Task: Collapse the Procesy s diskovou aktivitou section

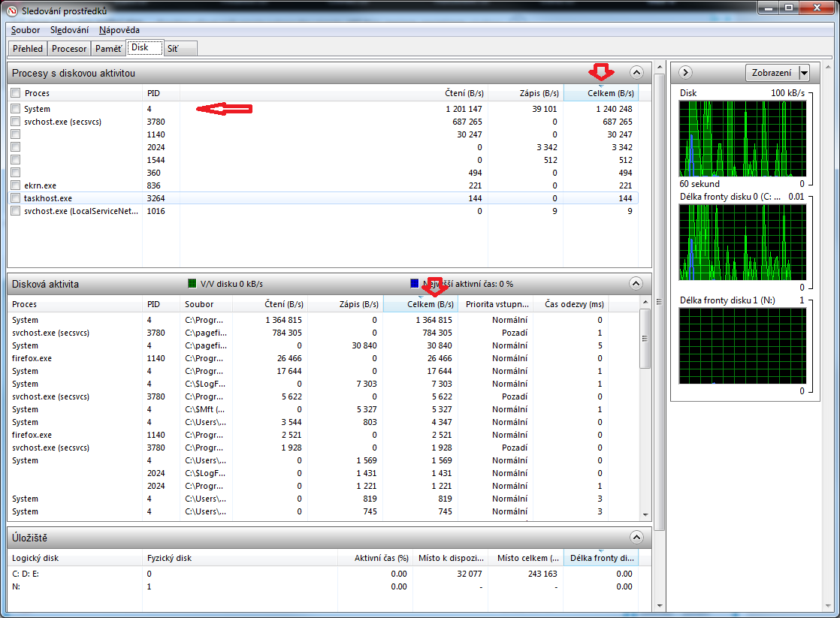Action: pos(636,73)
